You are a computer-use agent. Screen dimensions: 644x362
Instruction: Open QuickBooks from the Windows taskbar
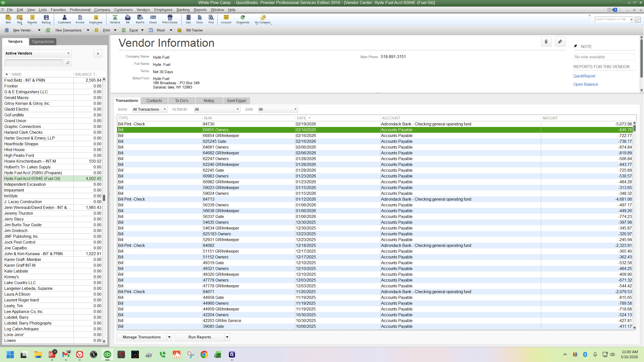(x=107, y=354)
